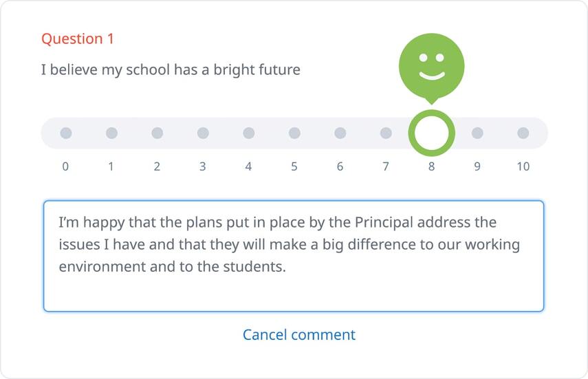588x379 pixels.
Task: Click the number 5 label below the slider
Action: (294, 166)
